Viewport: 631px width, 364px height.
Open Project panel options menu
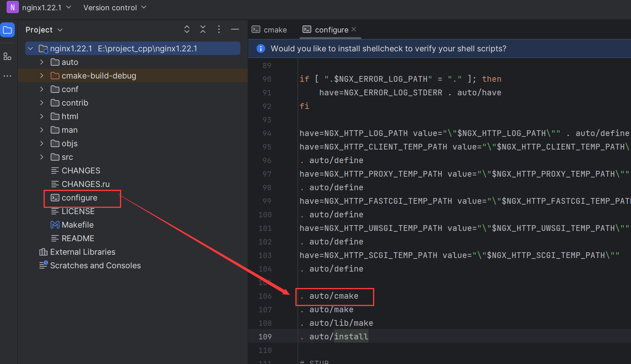point(219,30)
